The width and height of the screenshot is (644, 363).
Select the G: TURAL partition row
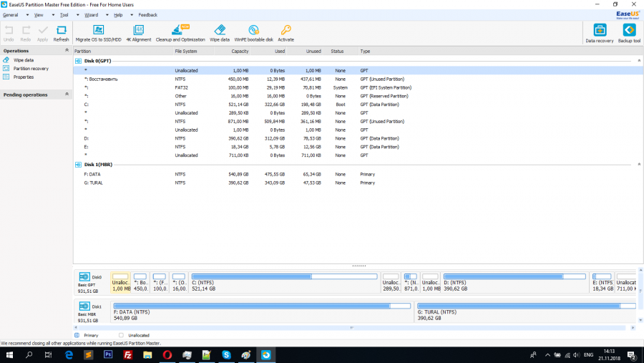coord(358,183)
